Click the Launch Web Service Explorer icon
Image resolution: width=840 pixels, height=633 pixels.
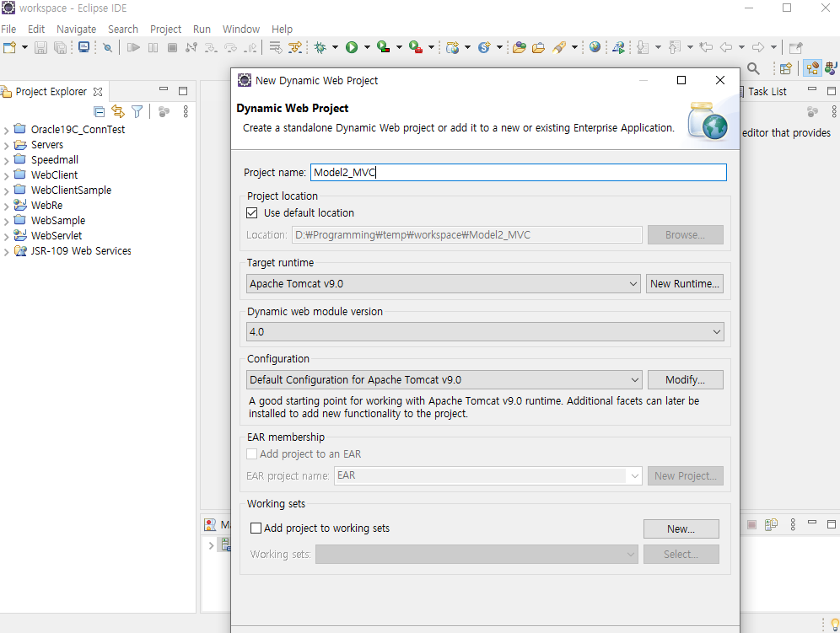tap(619, 48)
